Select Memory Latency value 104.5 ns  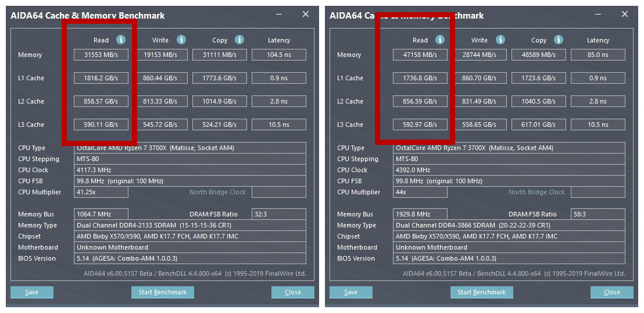279,55
